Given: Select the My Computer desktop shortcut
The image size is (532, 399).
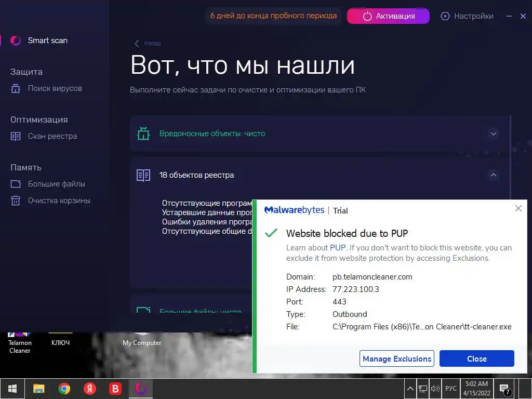Looking at the screenshot, I should coord(142,339).
